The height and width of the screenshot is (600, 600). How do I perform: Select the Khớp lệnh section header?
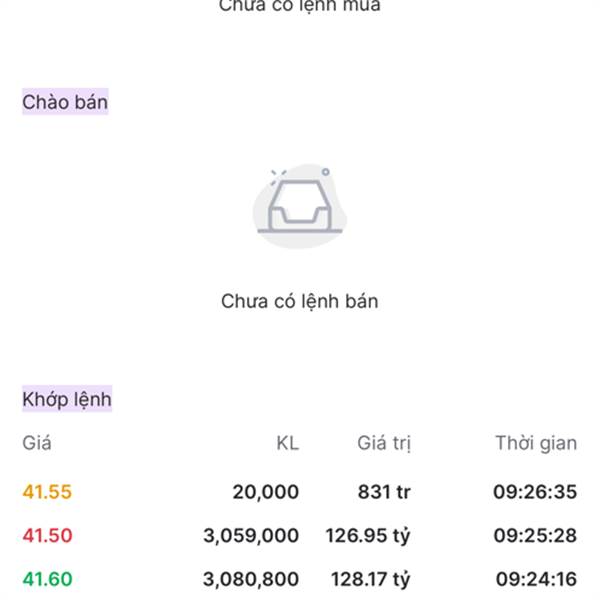point(67,399)
